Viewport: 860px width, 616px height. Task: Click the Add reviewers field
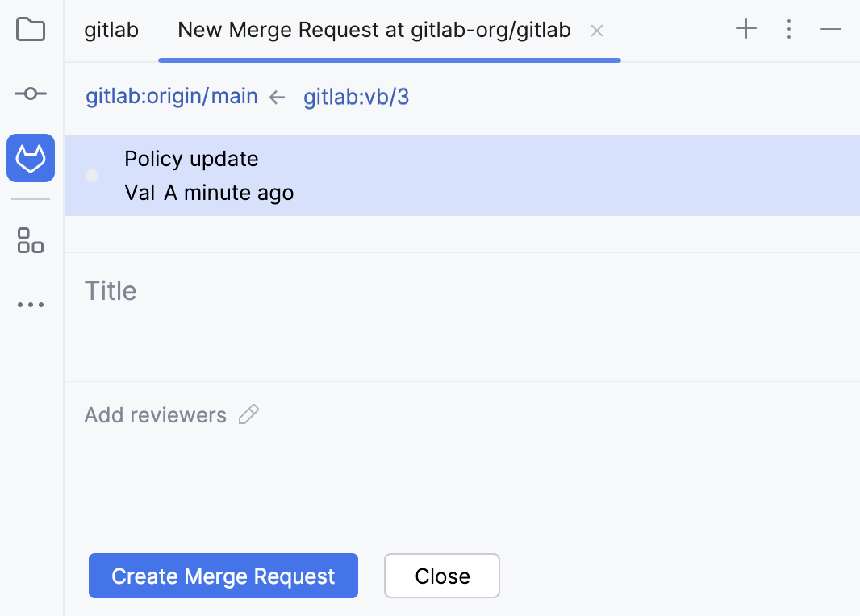(154, 414)
